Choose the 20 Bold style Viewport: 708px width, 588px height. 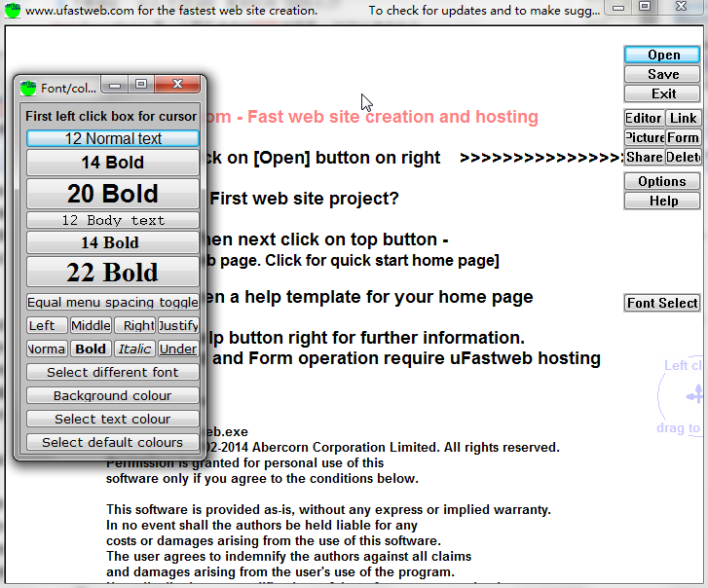[112, 194]
